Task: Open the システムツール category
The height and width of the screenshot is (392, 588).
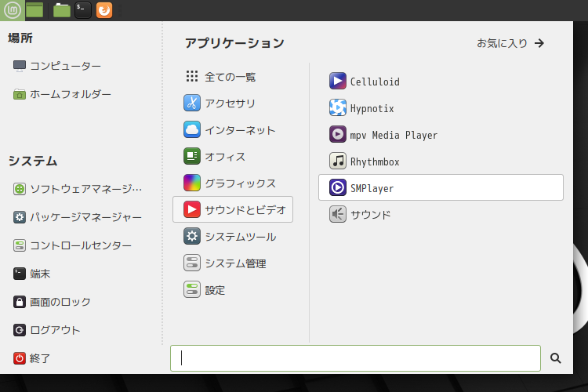Action: pos(233,236)
